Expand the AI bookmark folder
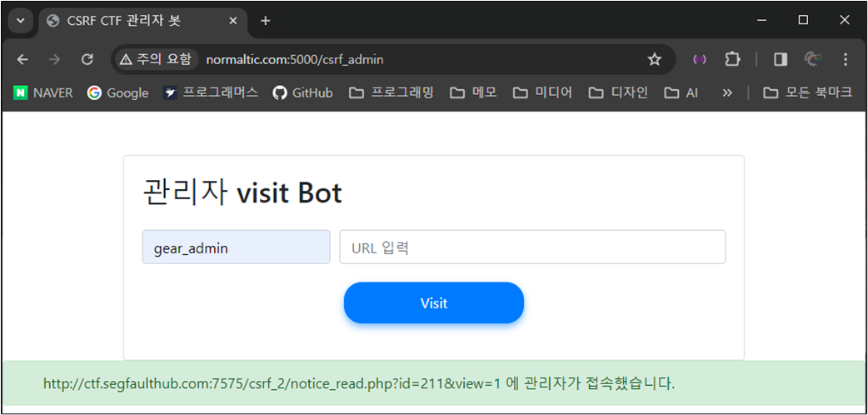 click(x=681, y=93)
